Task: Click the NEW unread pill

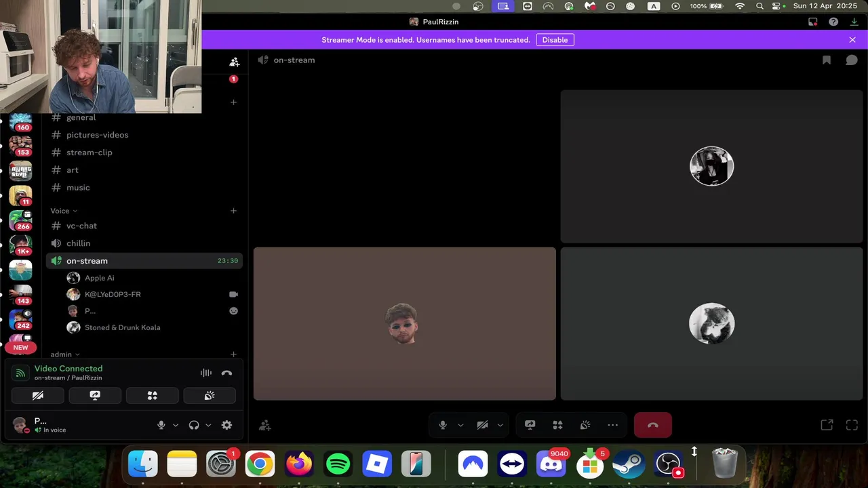Action: pos(20,348)
